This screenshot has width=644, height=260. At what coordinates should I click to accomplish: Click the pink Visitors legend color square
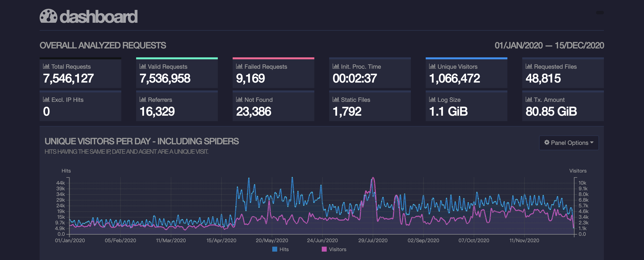click(x=324, y=249)
